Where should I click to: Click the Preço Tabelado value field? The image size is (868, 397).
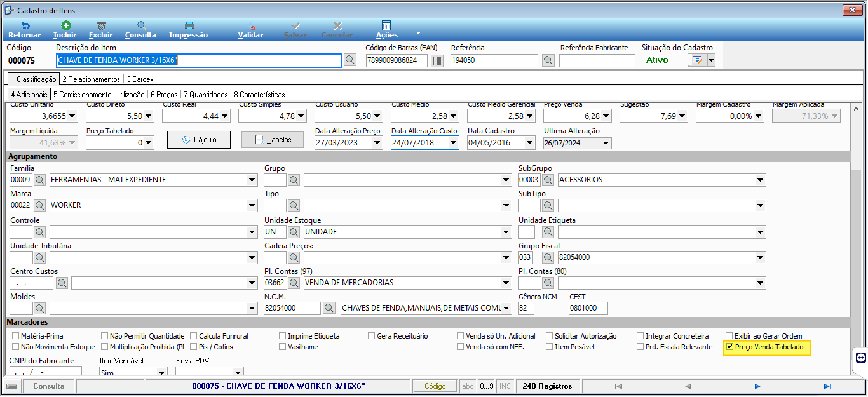pos(116,143)
